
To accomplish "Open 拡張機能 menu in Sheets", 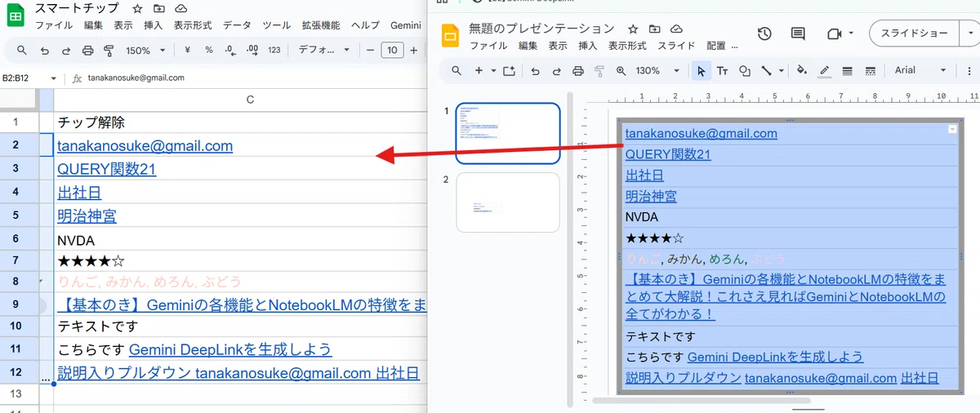I will coord(321,25).
